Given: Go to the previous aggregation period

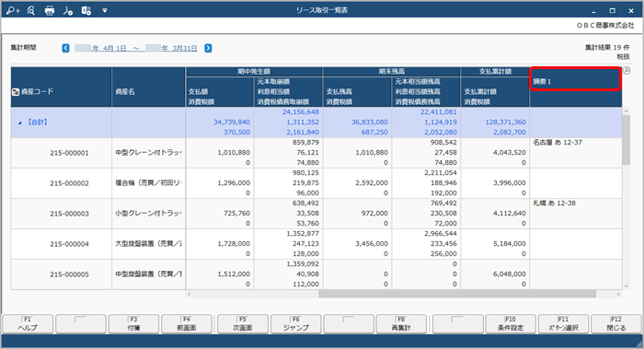Looking at the screenshot, I should (65, 48).
